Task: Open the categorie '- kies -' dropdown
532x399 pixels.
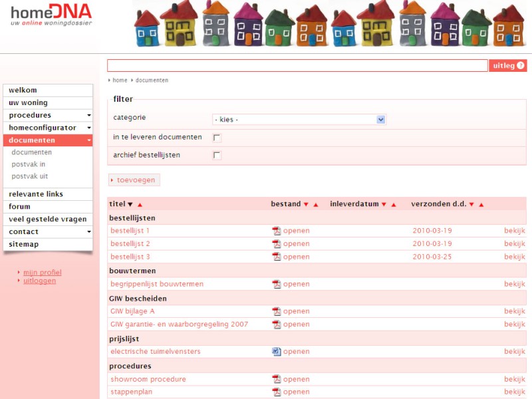Action: [x=299, y=120]
